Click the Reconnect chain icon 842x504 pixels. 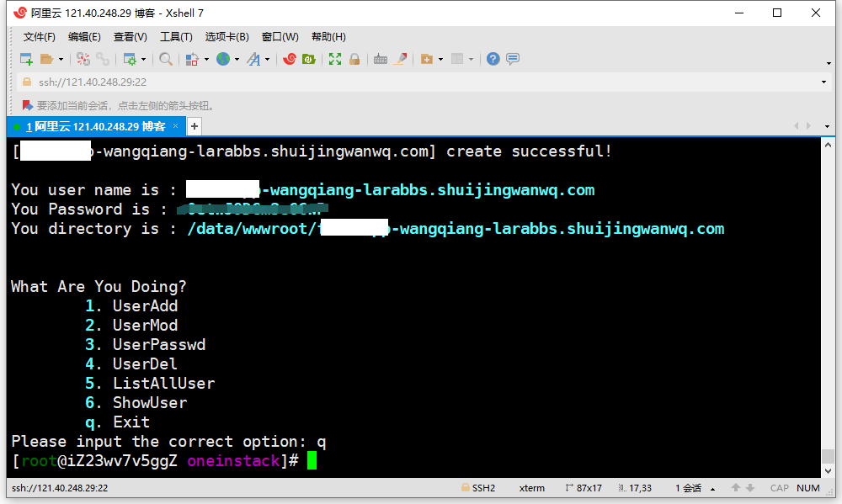coord(103,59)
